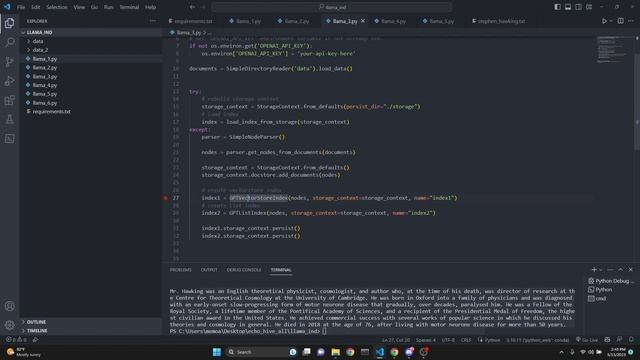This screenshot has height=360, width=640.
Task: Click the errors and warnings count
Action: click(x=16, y=340)
